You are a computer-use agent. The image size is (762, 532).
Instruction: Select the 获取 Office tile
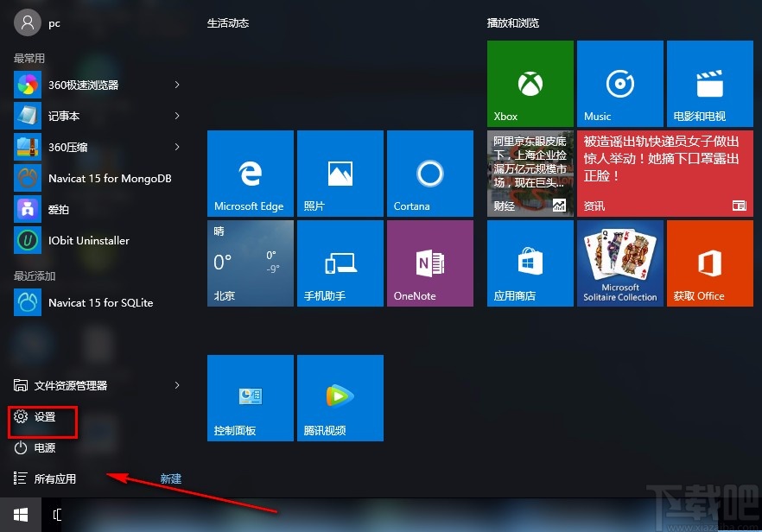[x=709, y=263]
